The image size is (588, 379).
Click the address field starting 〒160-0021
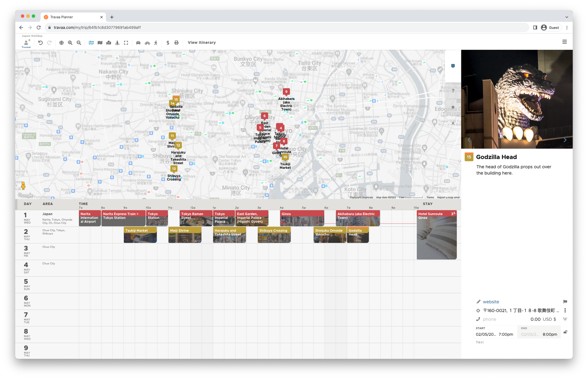click(521, 311)
